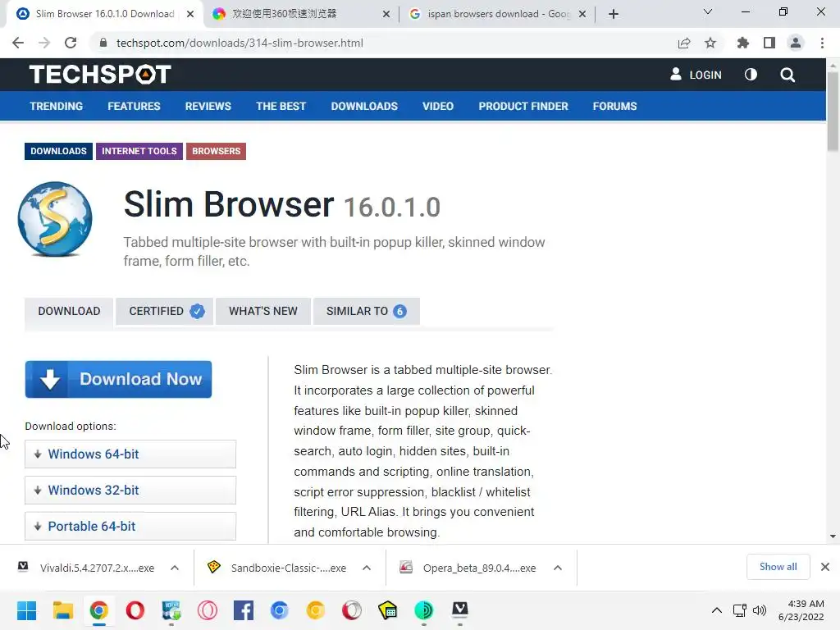Click the scrollbar down arrow
Image resolution: width=840 pixels, height=630 pixels.
(833, 536)
